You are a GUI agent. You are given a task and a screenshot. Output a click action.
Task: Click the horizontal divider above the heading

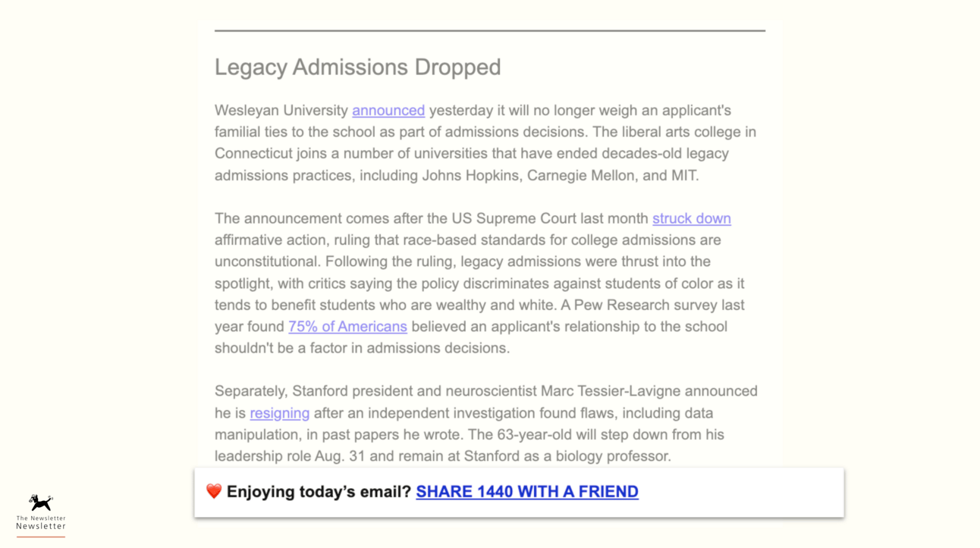pyautogui.click(x=489, y=31)
